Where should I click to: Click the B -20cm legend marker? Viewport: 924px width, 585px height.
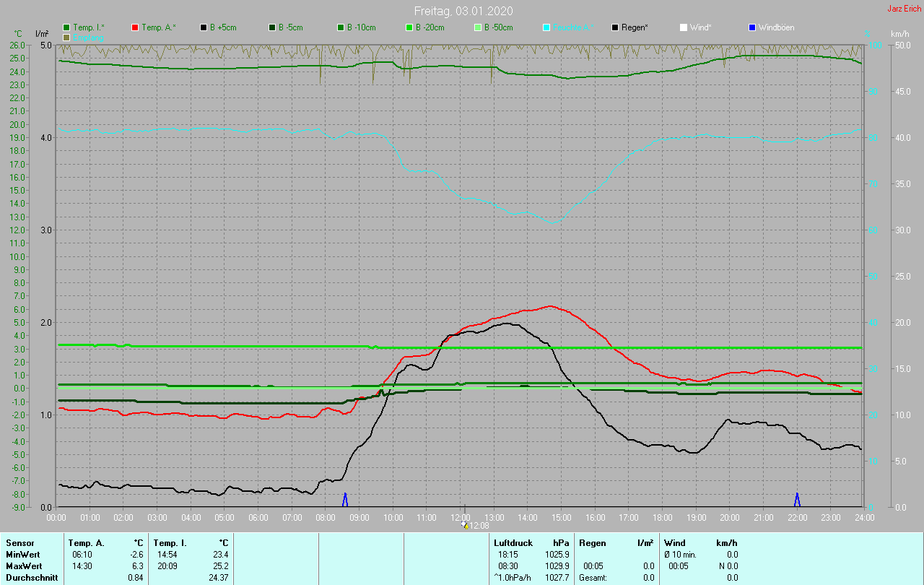(x=409, y=27)
